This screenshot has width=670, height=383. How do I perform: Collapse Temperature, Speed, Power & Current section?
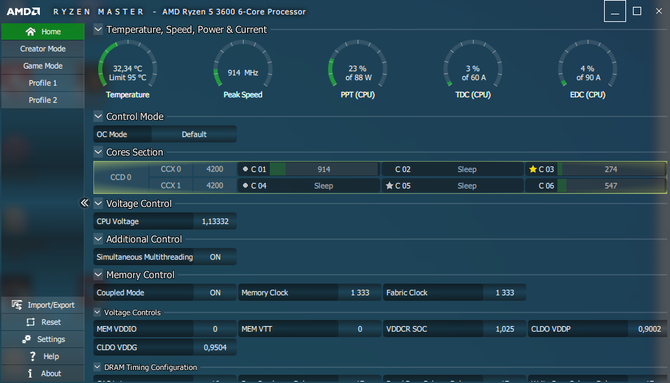coord(98,29)
